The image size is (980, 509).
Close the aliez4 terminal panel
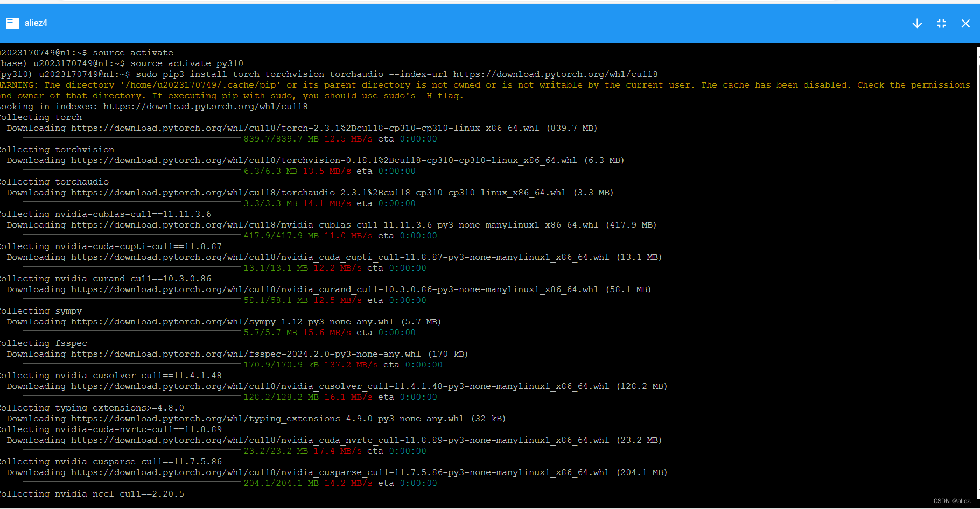click(965, 24)
